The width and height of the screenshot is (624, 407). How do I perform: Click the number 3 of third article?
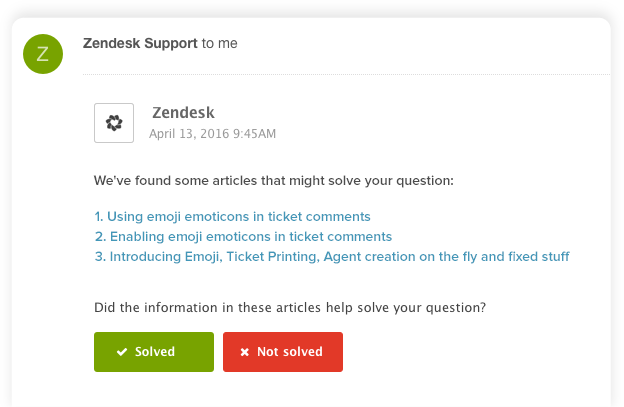100,256
